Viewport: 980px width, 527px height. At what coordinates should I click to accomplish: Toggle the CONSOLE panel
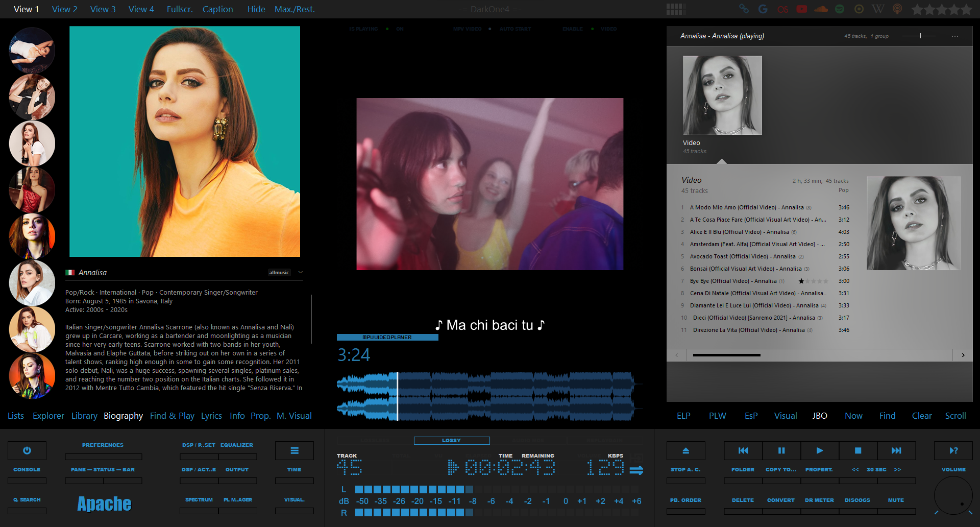tap(27, 470)
